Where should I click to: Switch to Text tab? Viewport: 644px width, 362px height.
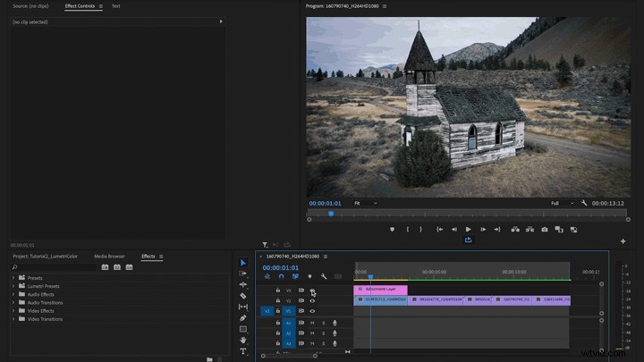(x=115, y=6)
